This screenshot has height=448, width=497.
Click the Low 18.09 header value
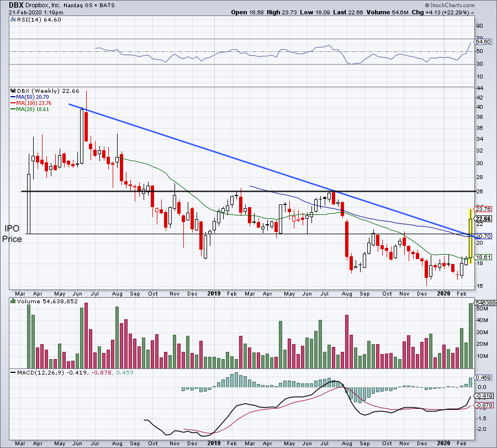[315, 12]
